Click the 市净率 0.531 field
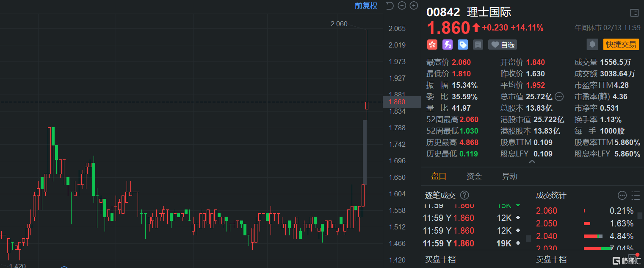Viewport: 644px width, 268px height. tap(597, 108)
